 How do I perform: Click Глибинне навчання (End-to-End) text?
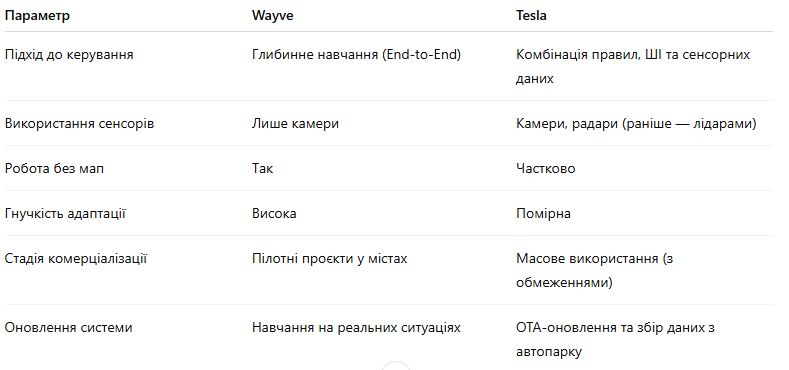click(356, 54)
